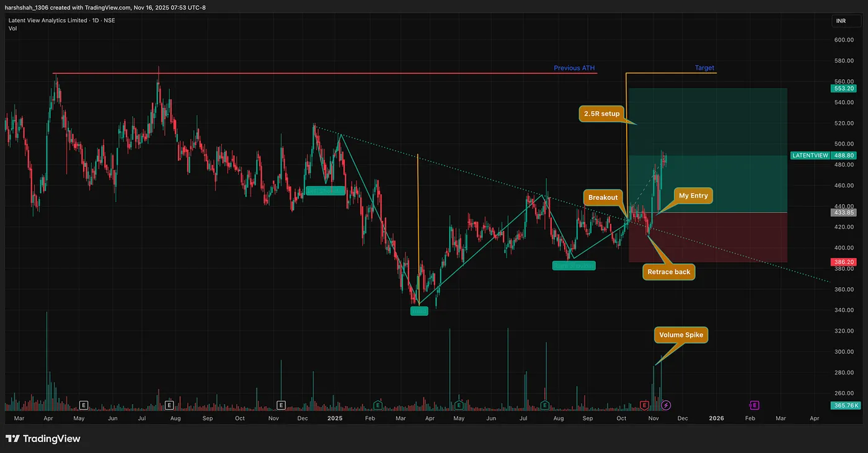
Task: Select the Retrace back callout
Action: pos(668,272)
